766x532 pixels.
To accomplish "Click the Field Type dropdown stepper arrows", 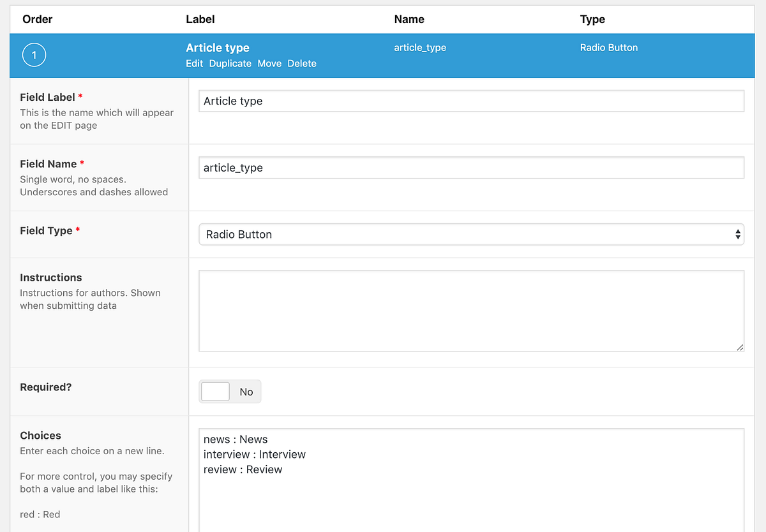I will (739, 234).
